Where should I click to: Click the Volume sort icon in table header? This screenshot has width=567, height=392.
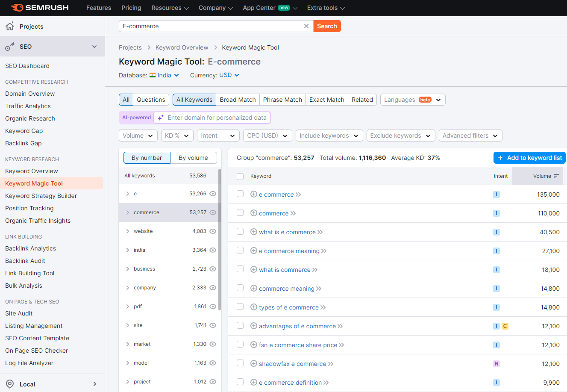[x=556, y=176]
